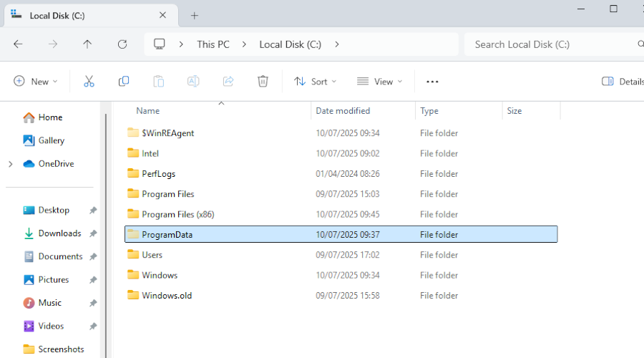Image resolution: width=644 pixels, height=358 pixels.
Task: Open a new tab with plus button
Action: [x=195, y=15]
